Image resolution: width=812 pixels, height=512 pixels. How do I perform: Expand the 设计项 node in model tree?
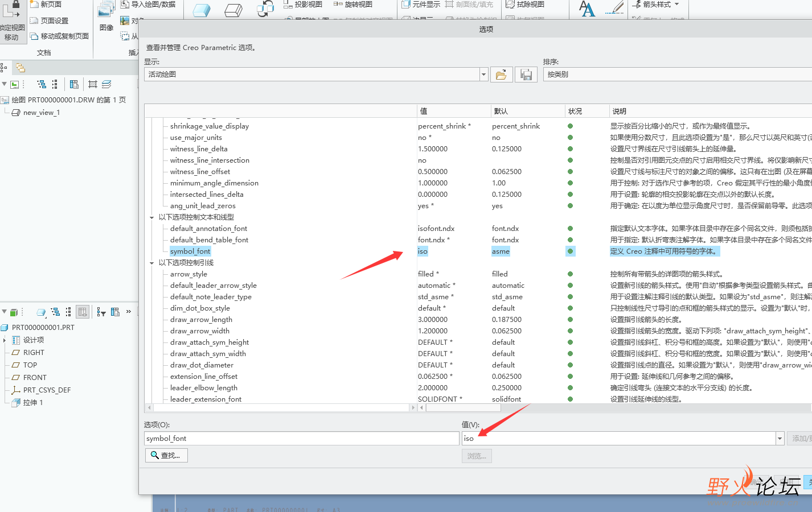pos(5,340)
